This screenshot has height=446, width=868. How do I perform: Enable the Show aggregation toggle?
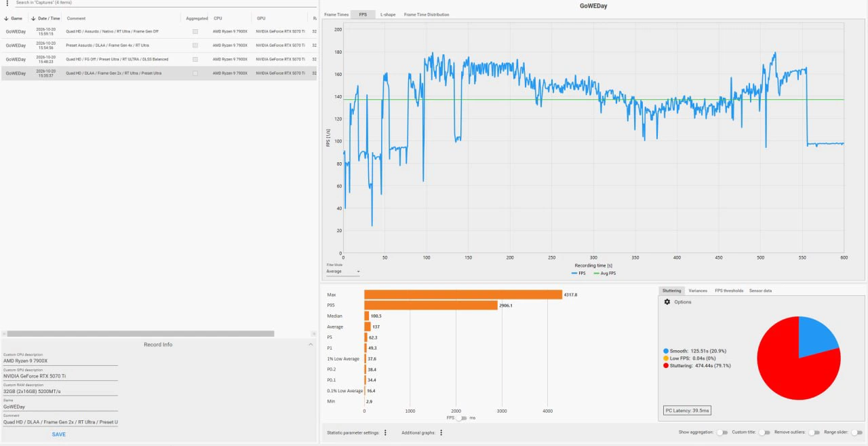coord(722,432)
